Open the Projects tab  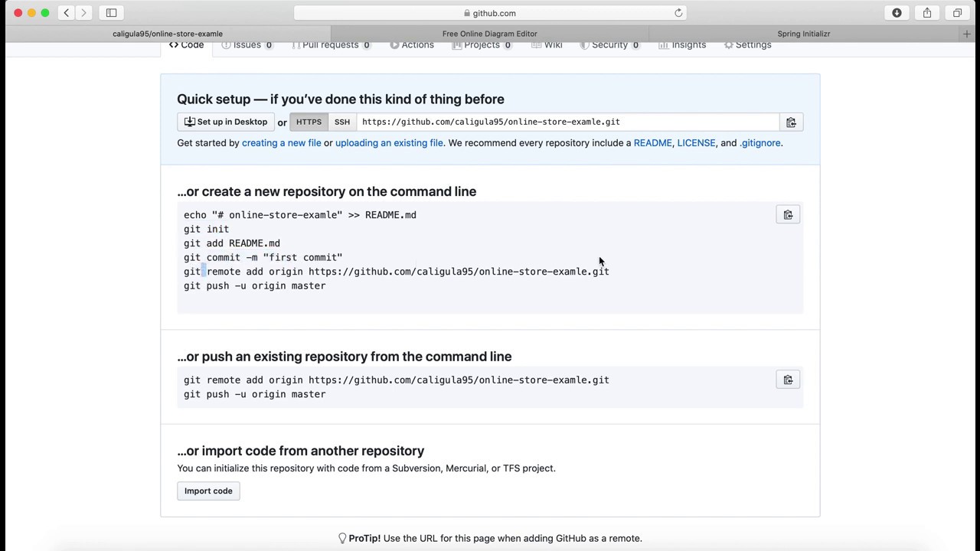(x=482, y=45)
